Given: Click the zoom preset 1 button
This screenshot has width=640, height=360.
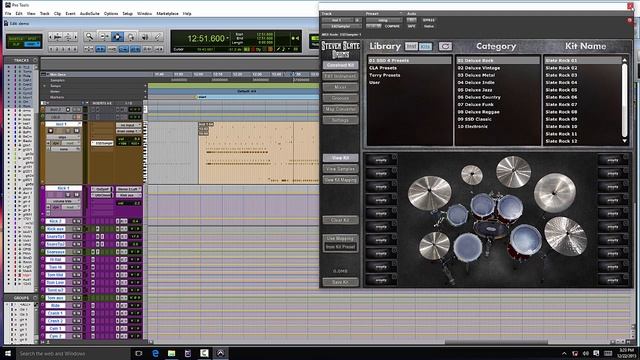Looking at the screenshot, I should (52, 49).
